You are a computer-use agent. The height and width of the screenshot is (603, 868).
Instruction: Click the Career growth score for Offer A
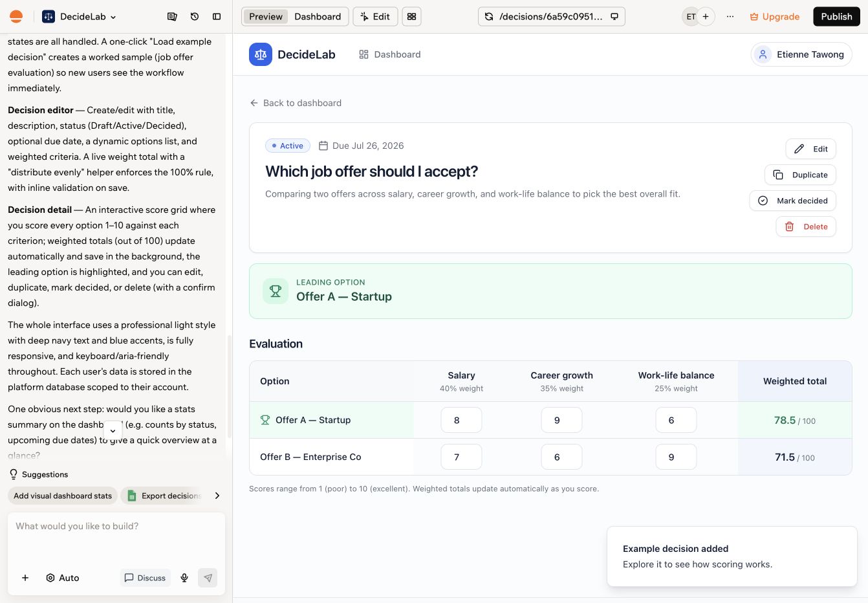(x=561, y=420)
